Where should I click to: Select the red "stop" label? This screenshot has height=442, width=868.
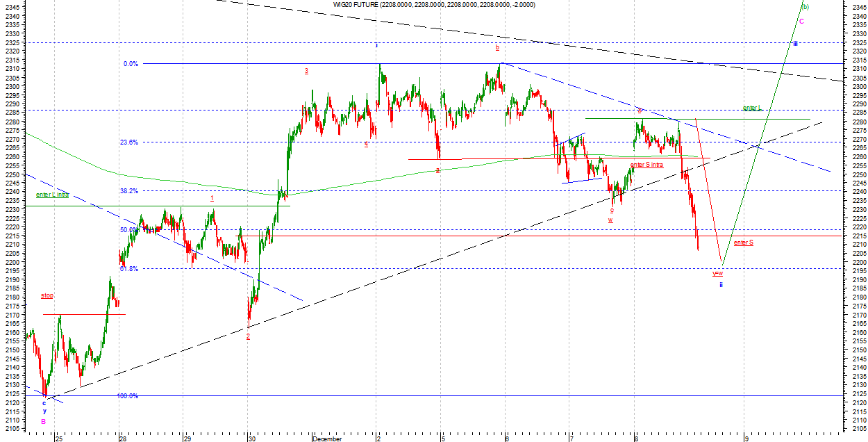47,296
